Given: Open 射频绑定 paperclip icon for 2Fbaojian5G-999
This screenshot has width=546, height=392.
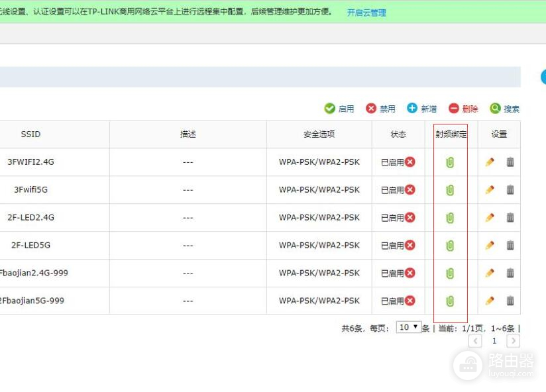Looking at the screenshot, I should click(449, 301).
